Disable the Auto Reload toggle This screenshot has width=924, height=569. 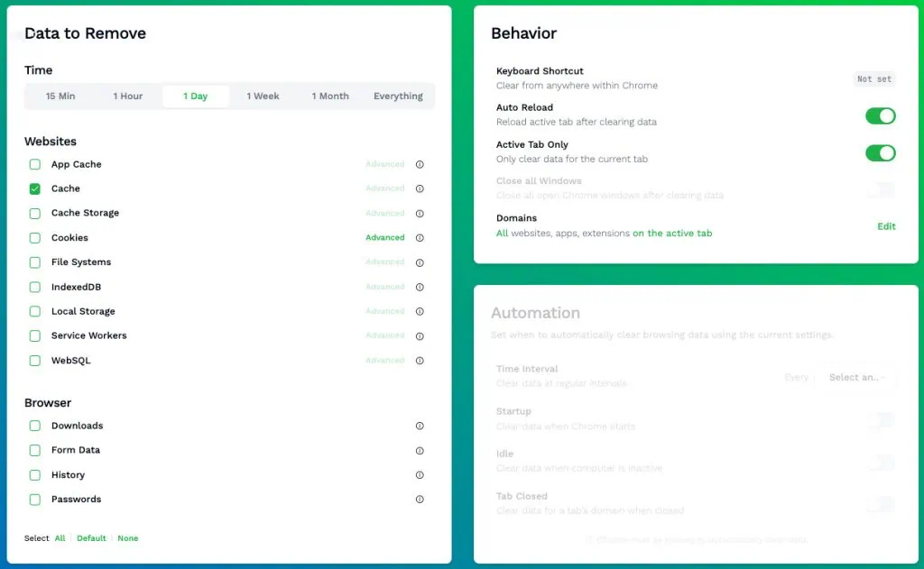point(879,115)
